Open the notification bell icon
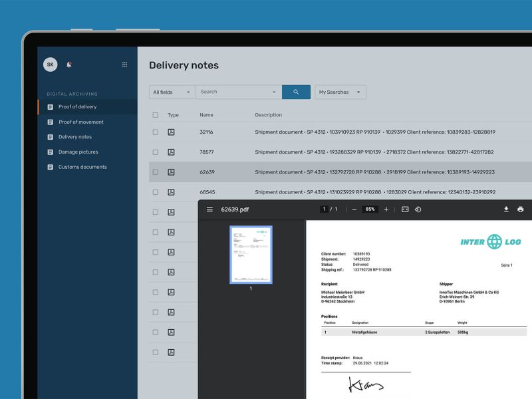 click(68, 65)
